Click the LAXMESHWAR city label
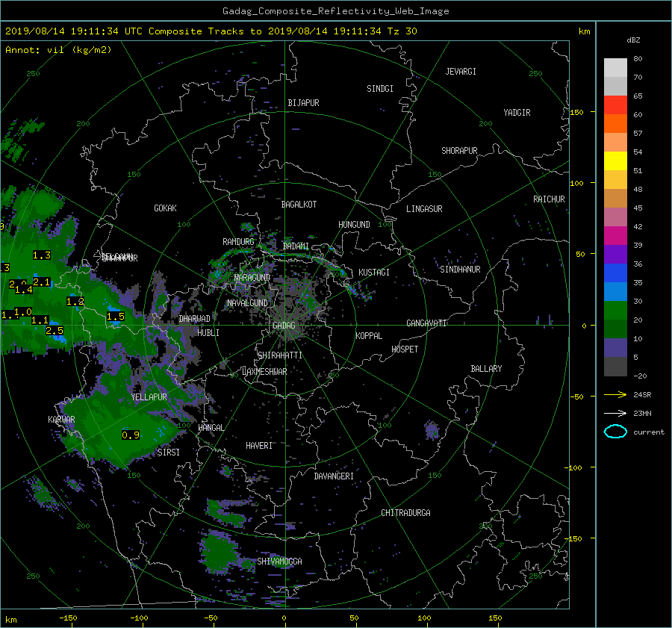Screen dimensions: 672x628 coord(264,372)
